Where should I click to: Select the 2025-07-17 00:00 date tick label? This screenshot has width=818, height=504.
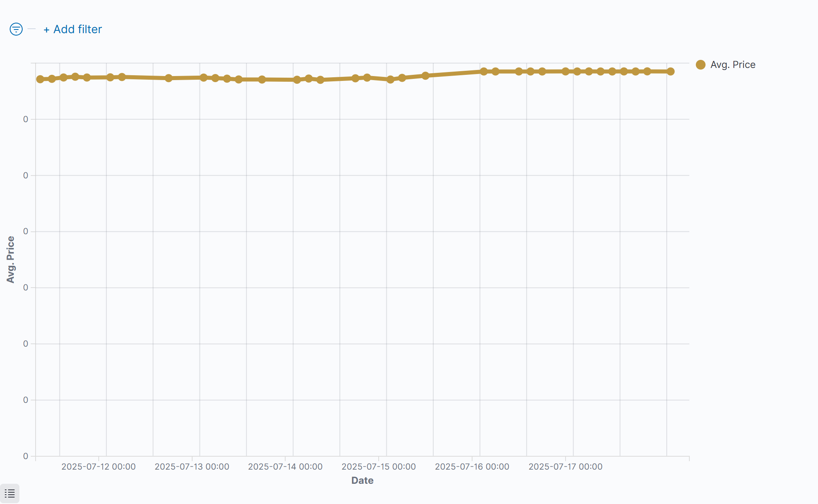pos(566,467)
